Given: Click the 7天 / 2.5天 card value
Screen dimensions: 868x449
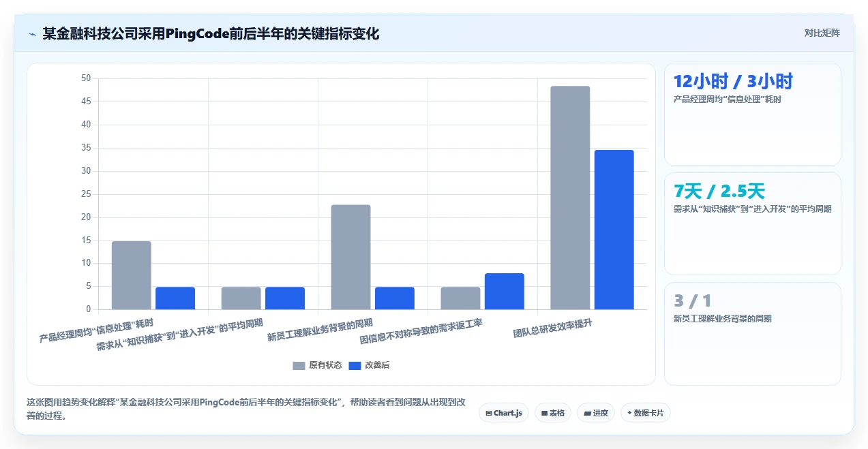Looking at the screenshot, I should (x=719, y=191).
